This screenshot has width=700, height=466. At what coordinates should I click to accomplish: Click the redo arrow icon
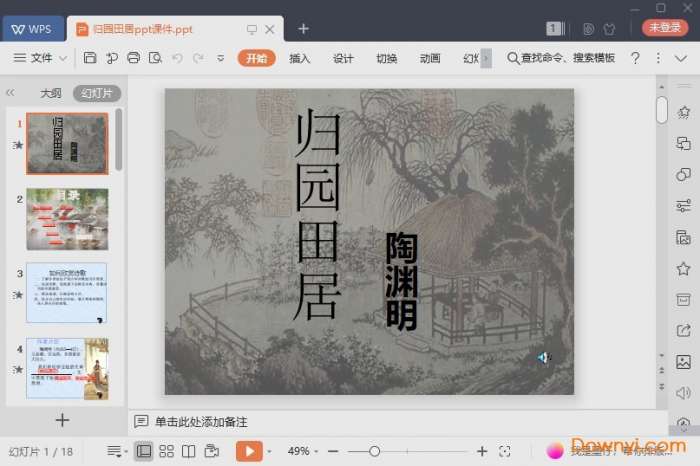[x=199, y=58]
